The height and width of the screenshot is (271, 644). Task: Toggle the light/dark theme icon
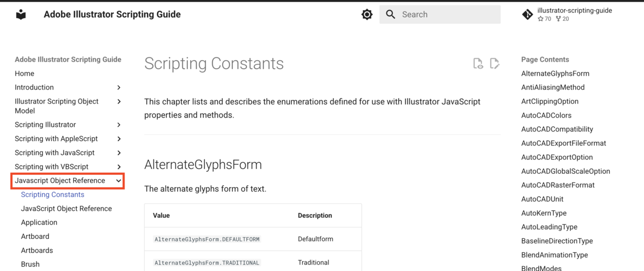point(367,14)
